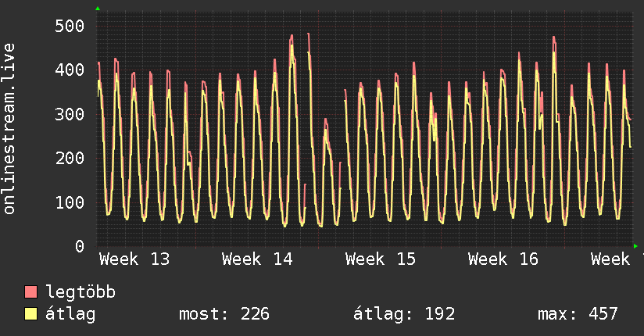This screenshot has width=644, height=336.
Task: Select the legtöbb legend label
Action: [x=80, y=292]
